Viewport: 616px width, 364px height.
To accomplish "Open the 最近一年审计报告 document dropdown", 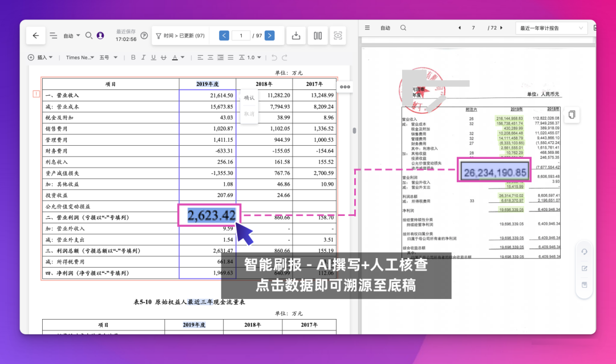I will 551,28.
